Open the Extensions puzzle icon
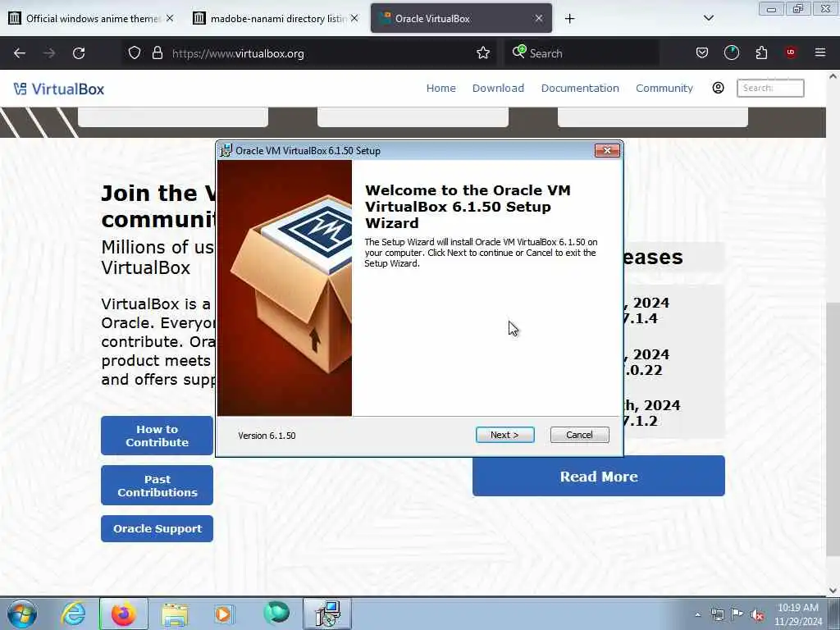Screen dimensions: 840x630 [x=761, y=52]
